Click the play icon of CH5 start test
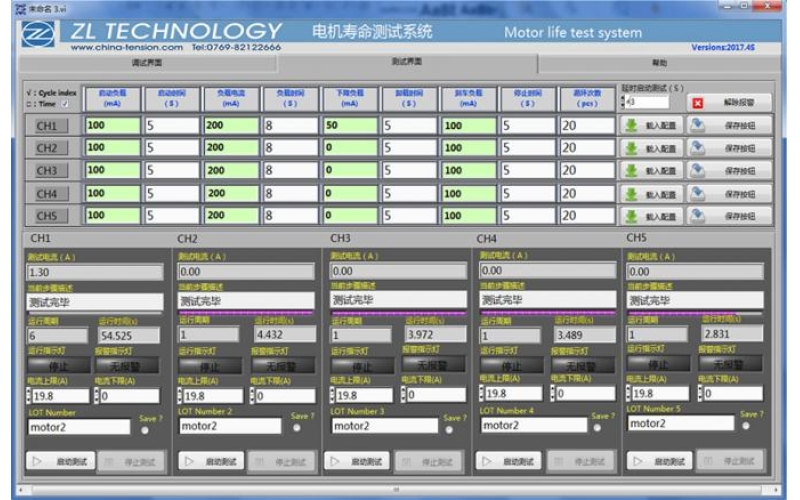Image resolution: width=800 pixels, height=500 pixels. [x=637, y=461]
